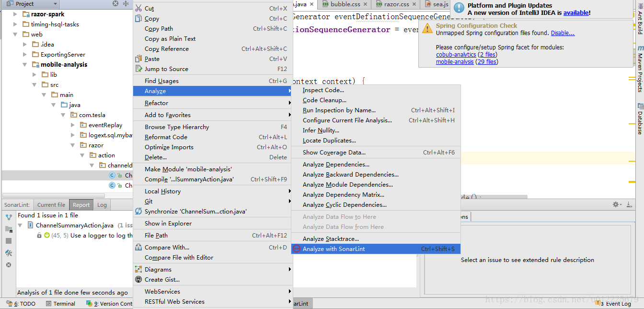Open the razor.css editor tab
The width and height of the screenshot is (644, 309).
(396, 4)
